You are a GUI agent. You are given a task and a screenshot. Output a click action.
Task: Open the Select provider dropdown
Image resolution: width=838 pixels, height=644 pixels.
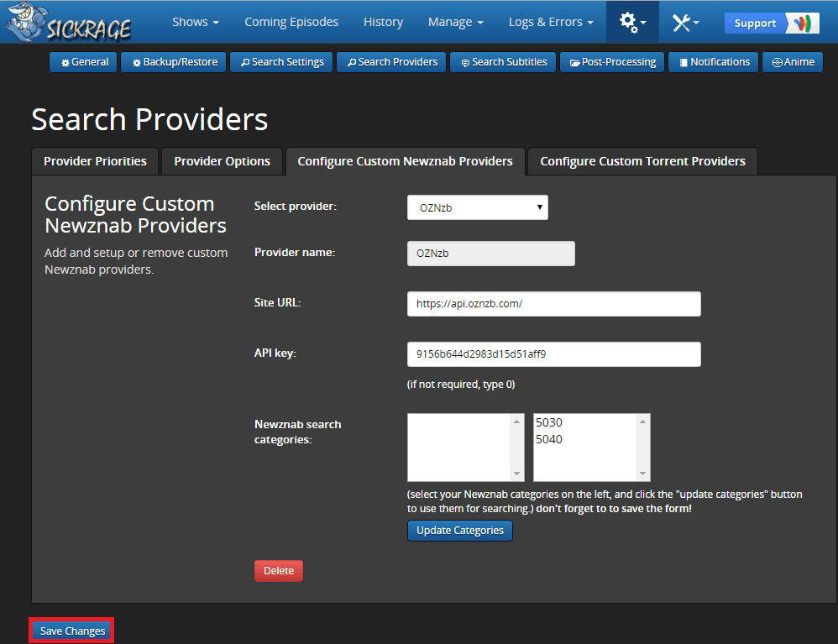tap(477, 207)
